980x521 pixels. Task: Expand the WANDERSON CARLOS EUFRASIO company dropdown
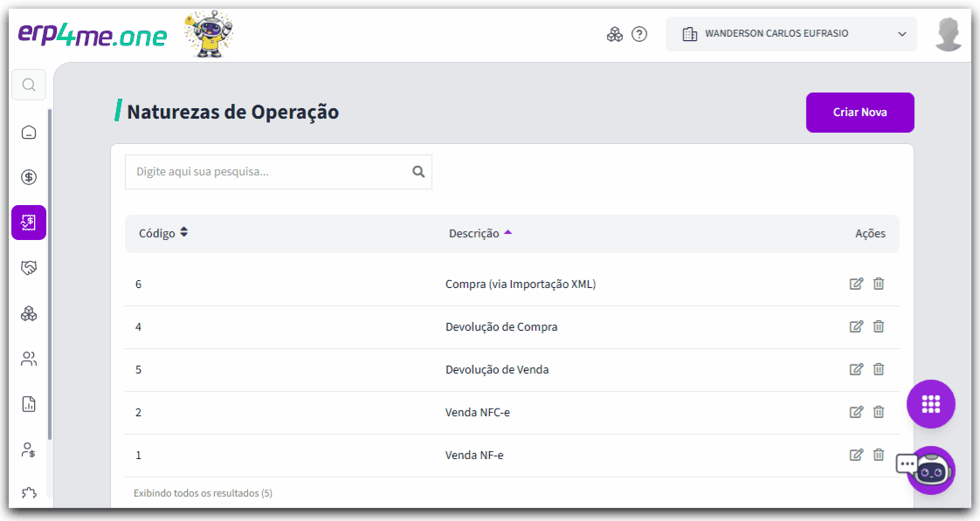tap(790, 34)
